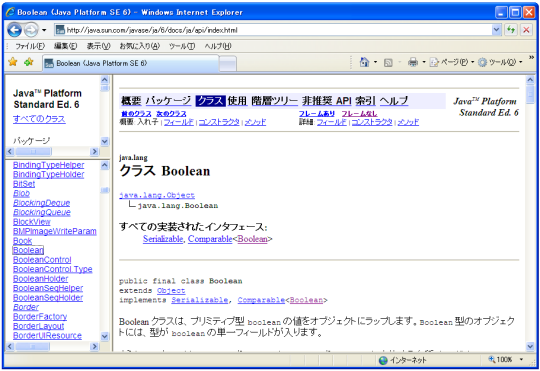This screenshot has width=540, height=371.
Task: Open the address bar history dropdown
Action: [x=496, y=30]
